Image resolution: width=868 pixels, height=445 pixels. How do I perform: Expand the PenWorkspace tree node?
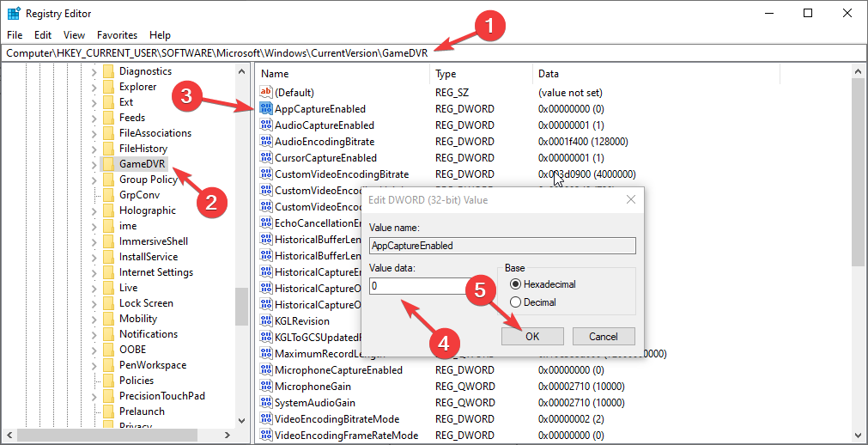94,366
